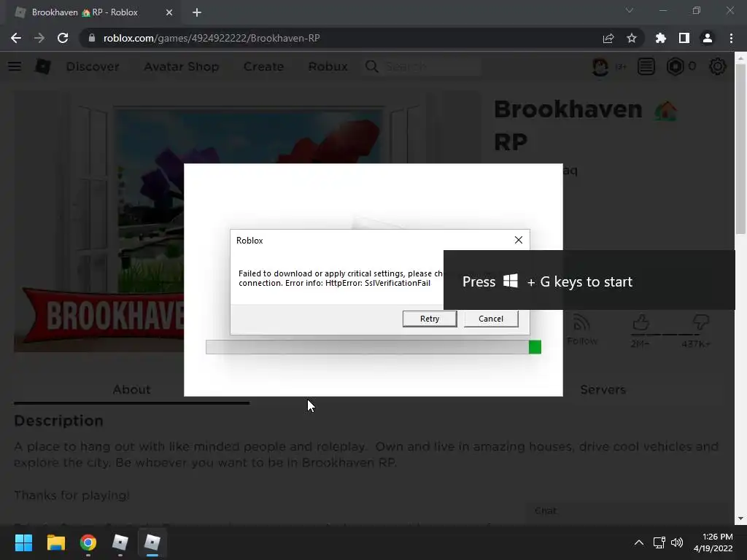Click Description heading text
Viewport: 747px width, 560px height.
[x=58, y=421]
